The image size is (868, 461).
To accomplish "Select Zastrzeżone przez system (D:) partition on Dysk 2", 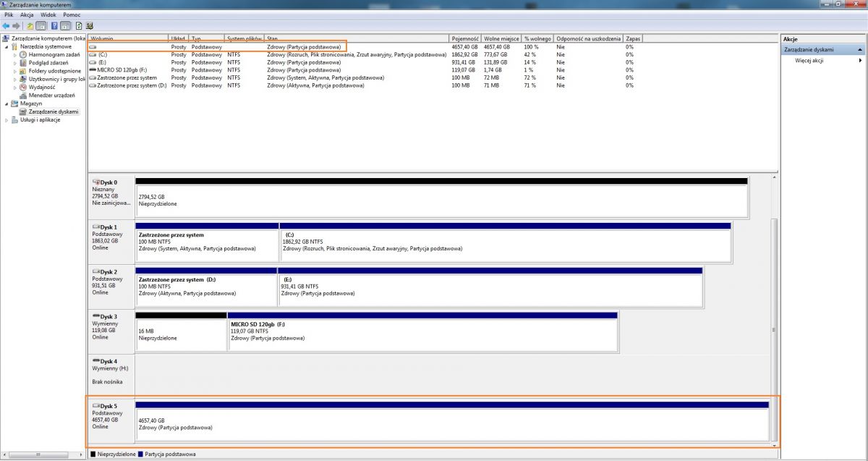I will click(x=206, y=289).
